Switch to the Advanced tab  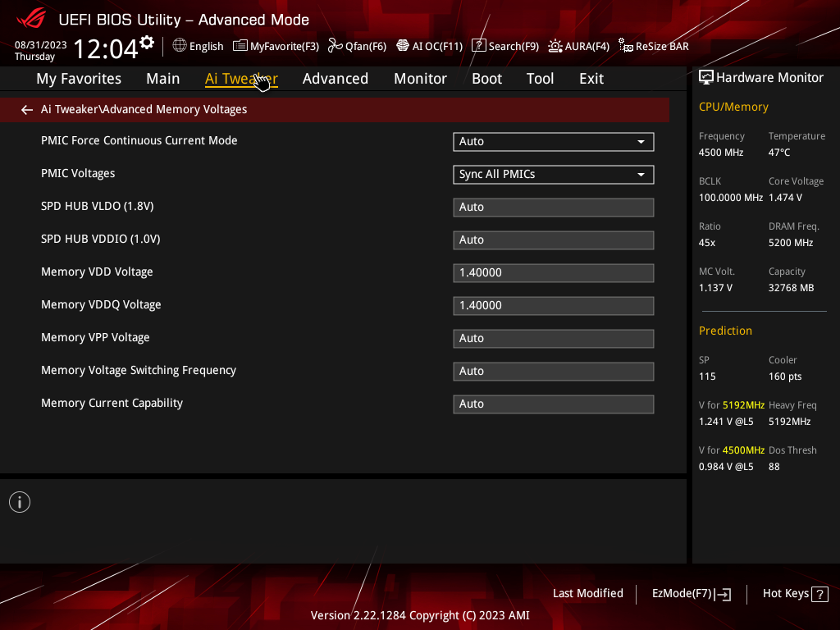pos(336,79)
